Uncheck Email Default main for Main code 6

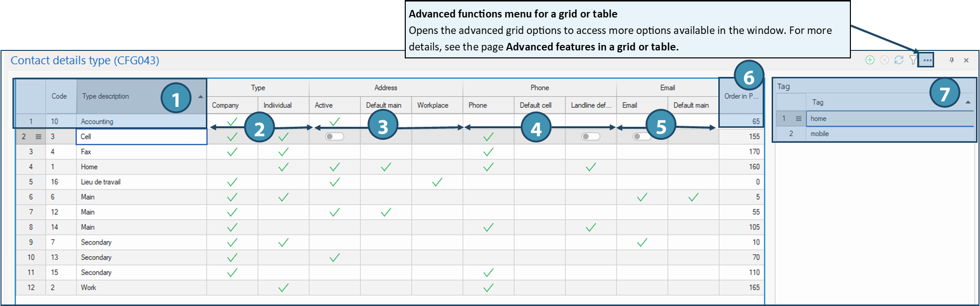click(693, 197)
